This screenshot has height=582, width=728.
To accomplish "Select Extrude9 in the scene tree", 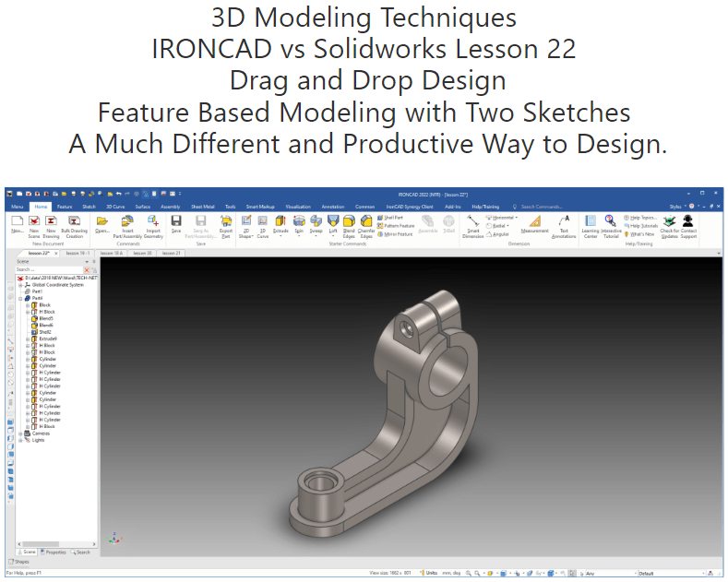I will coord(47,339).
